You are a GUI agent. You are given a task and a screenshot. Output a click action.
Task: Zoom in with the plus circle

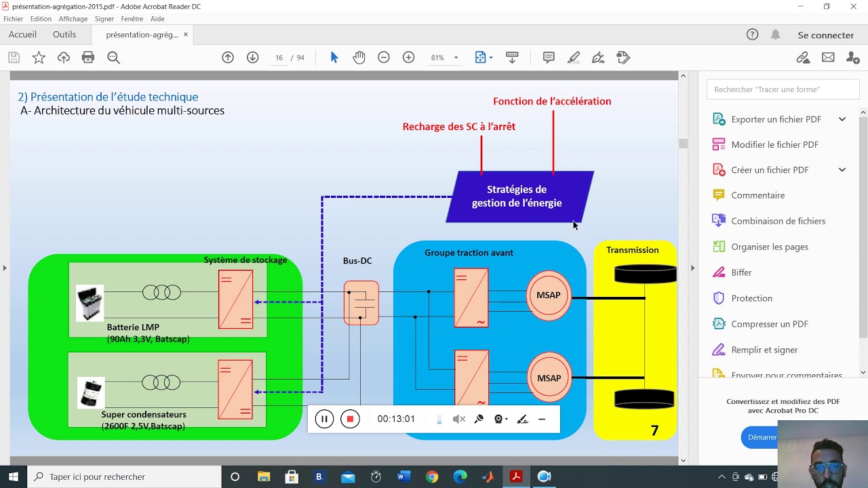[408, 58]
